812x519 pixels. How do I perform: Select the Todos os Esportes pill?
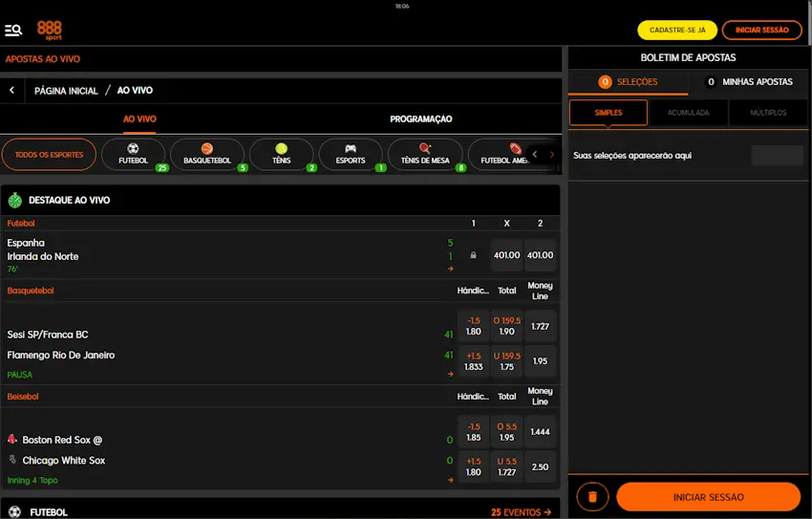pos(49,154)
